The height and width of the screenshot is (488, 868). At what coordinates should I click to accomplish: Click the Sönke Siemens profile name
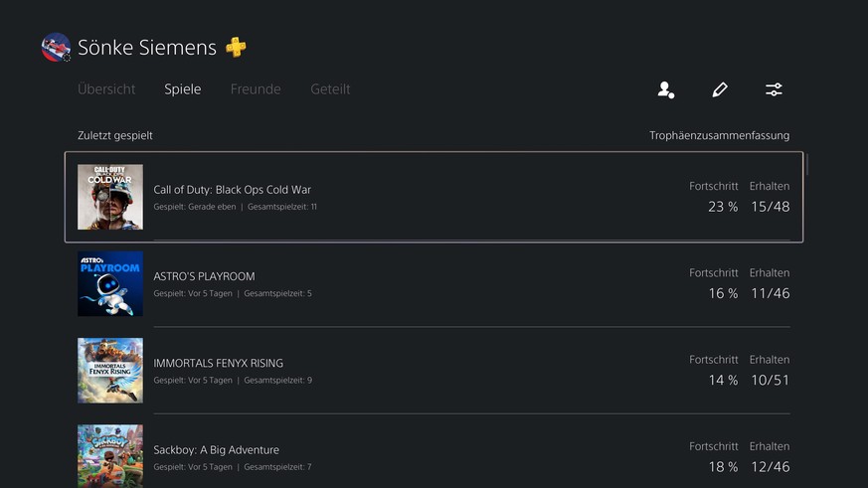point(147,48)
